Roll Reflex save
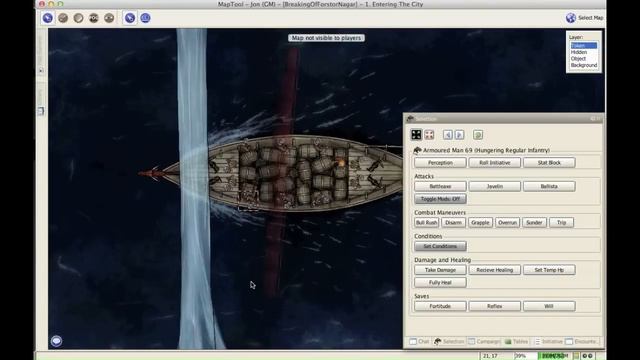Screen dimensions: 640x360 [495, 306]
